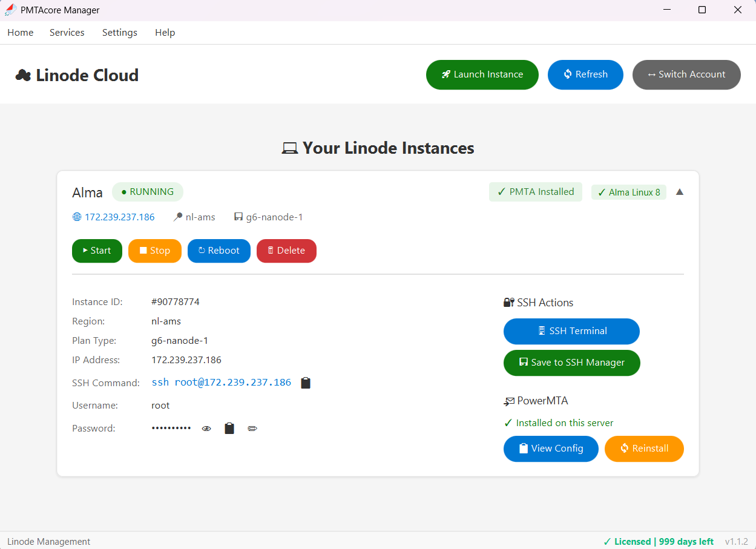Reboot the Alma instance
Screen dimensions: 756x549
[219, 251]
